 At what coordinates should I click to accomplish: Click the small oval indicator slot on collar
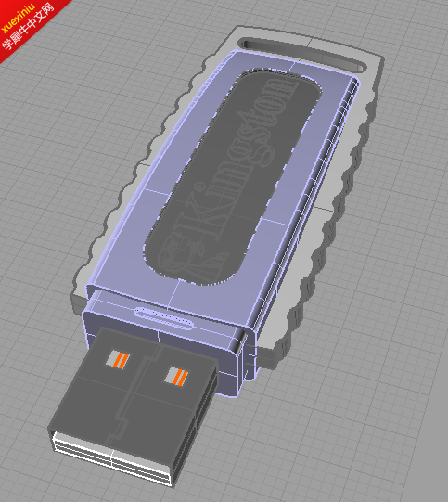(164, 318)
